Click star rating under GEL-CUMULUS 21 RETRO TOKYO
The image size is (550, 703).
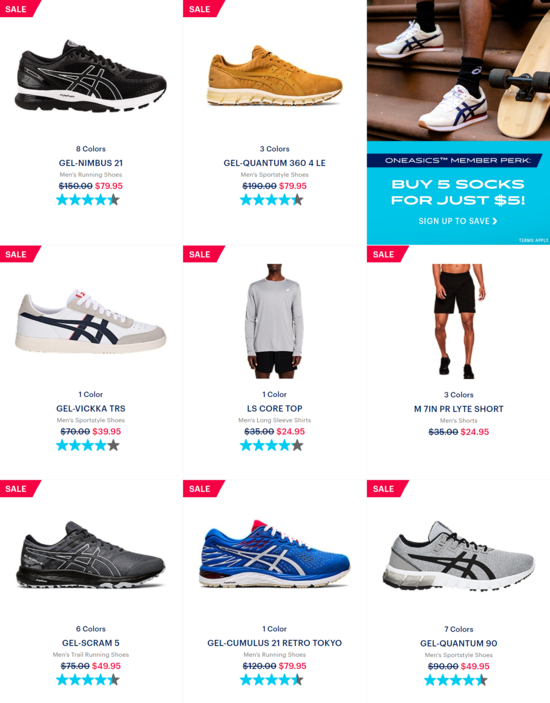tap(272, 680)
